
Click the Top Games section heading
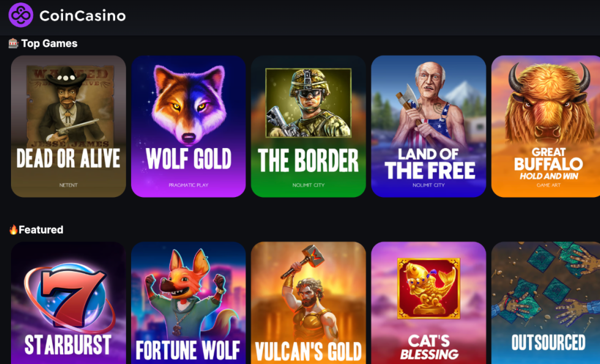click(50, 43)
